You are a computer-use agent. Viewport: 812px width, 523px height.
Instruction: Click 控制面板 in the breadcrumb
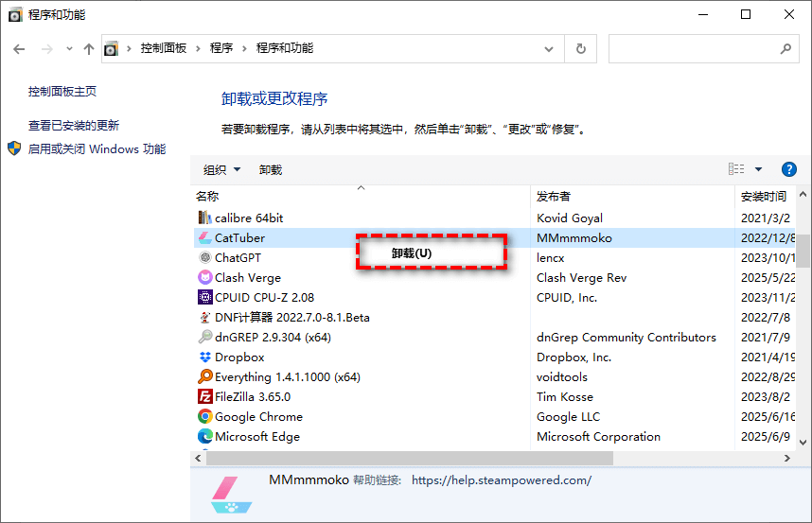(164, 48)
